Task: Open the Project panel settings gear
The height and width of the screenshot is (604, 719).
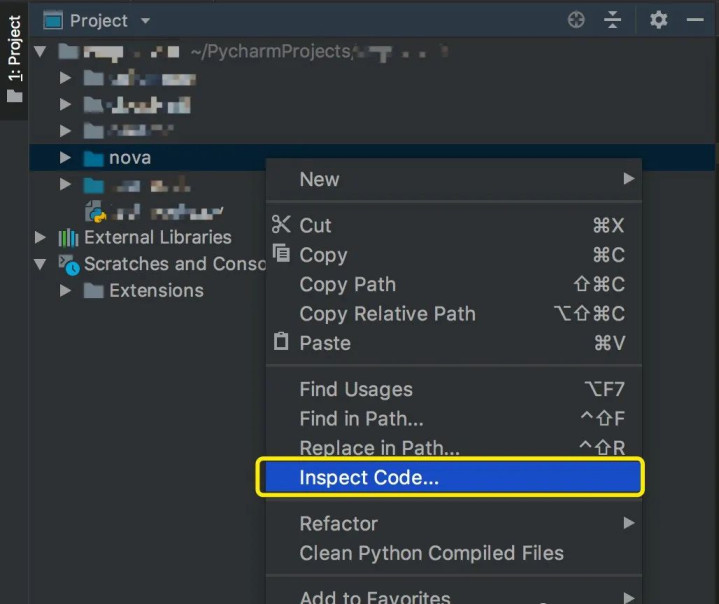Action: (658, 20)
